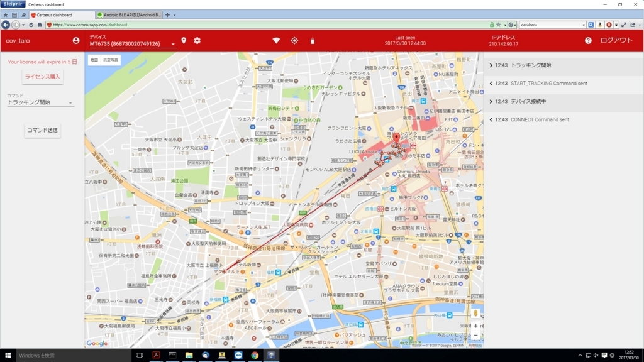Open Windows Start menu
The height and width of the screenshot is (362, 644).
point(8,356)
